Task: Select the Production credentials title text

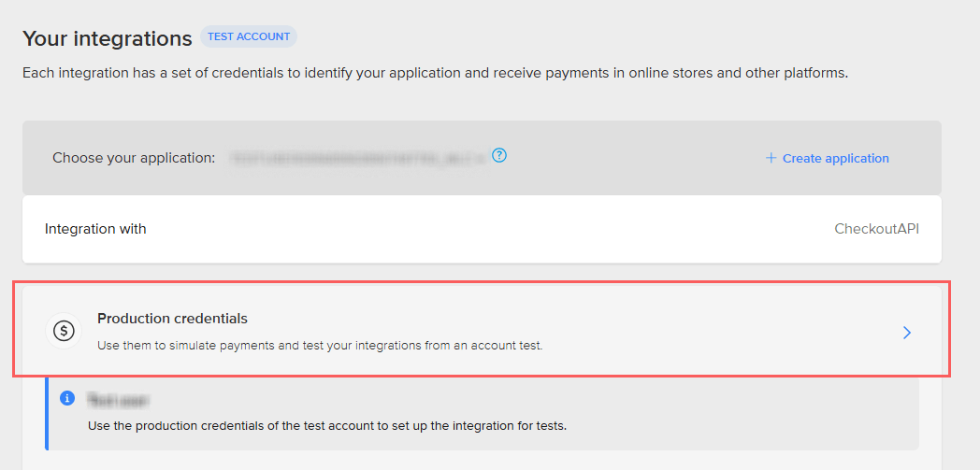Action: [x=172, y=319]
